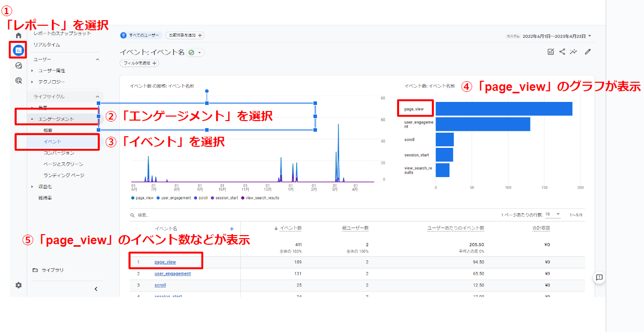The height and width of the screenshot is (332, 644).
Task: Select the edit report pencil icon
Action: click(587, 51)
